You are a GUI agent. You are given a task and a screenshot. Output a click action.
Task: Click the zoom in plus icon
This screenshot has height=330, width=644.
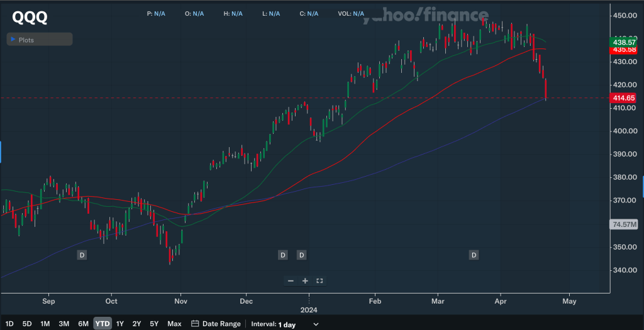click(305, 281)
